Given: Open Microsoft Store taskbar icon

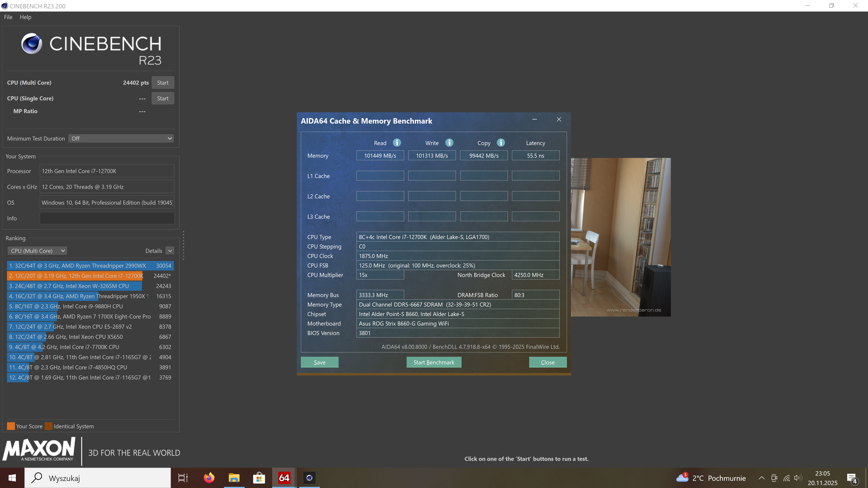Looking at the screenshot, I should coord(259,478).
